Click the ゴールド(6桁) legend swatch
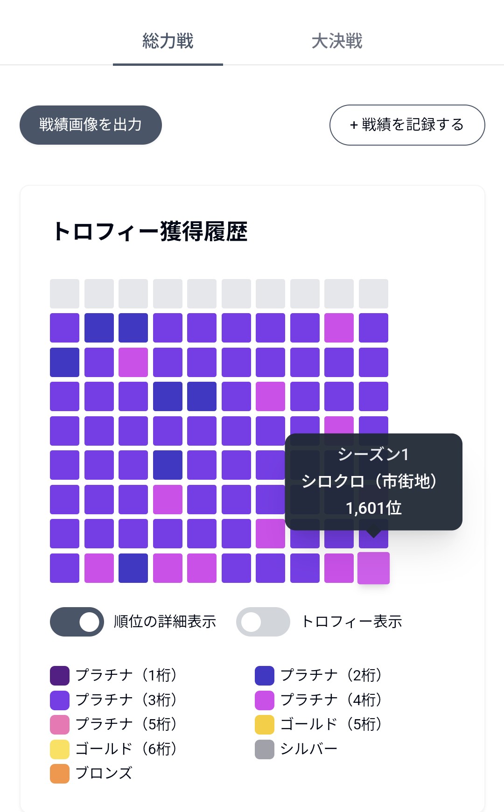 (60, 749)
